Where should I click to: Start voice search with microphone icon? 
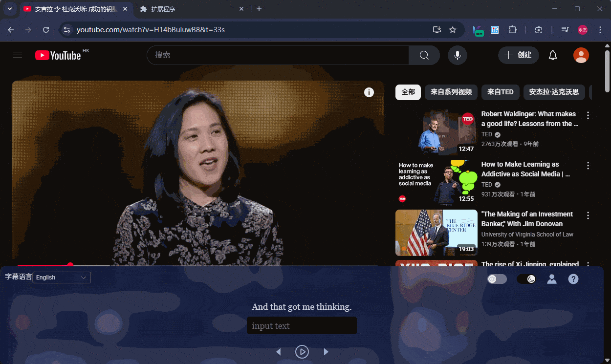(458, 55)
